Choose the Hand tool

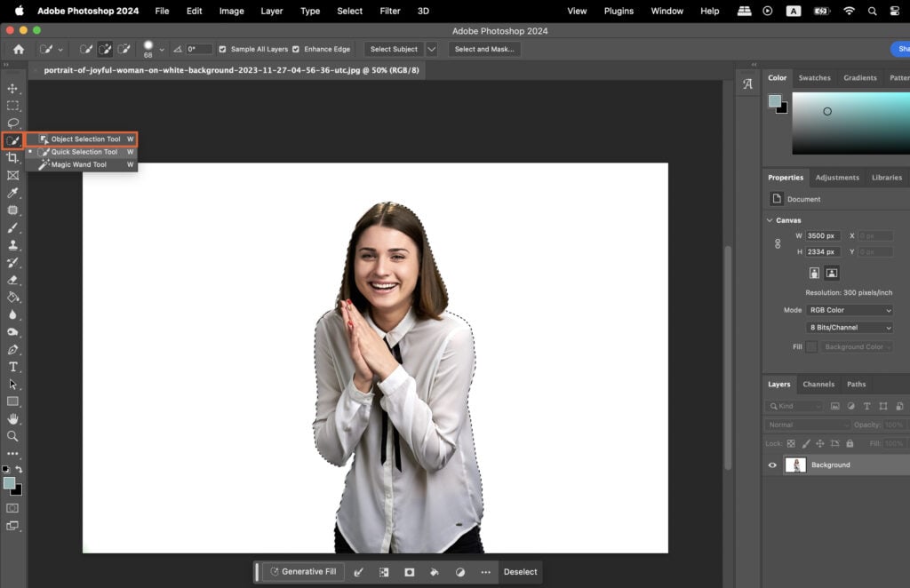(12, 418)
